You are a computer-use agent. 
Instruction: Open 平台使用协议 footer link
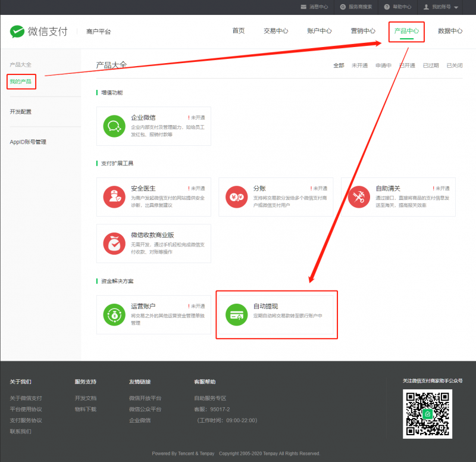[x=26, y=409]
